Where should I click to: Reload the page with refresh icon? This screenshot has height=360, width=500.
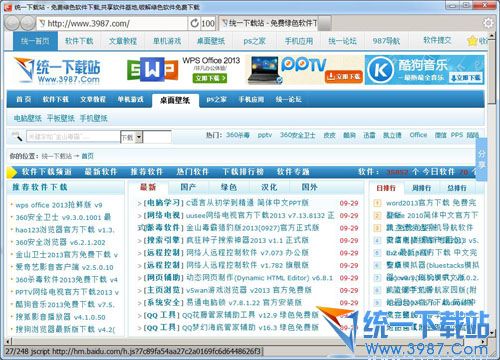pyautogui.click(x=194, y=23)
